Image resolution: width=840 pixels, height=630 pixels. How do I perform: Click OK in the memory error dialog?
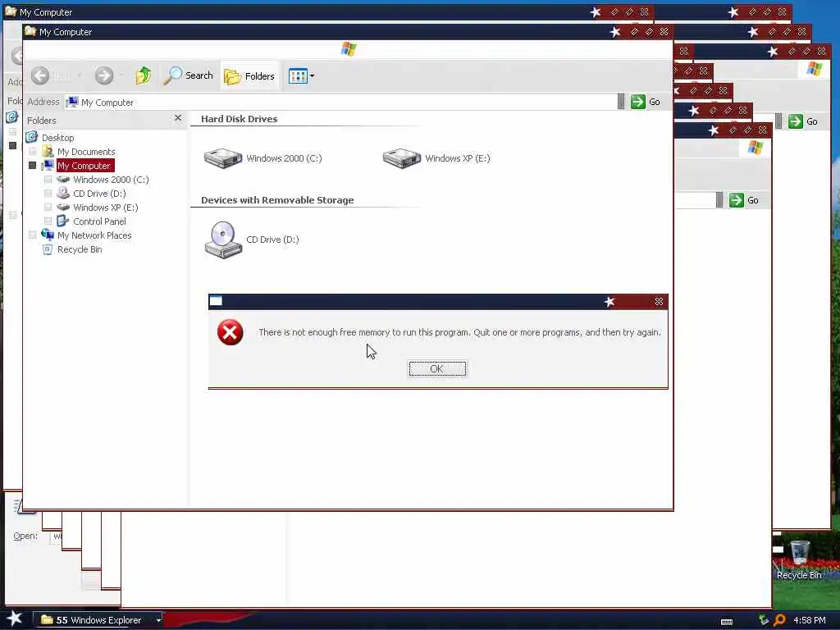437,368
